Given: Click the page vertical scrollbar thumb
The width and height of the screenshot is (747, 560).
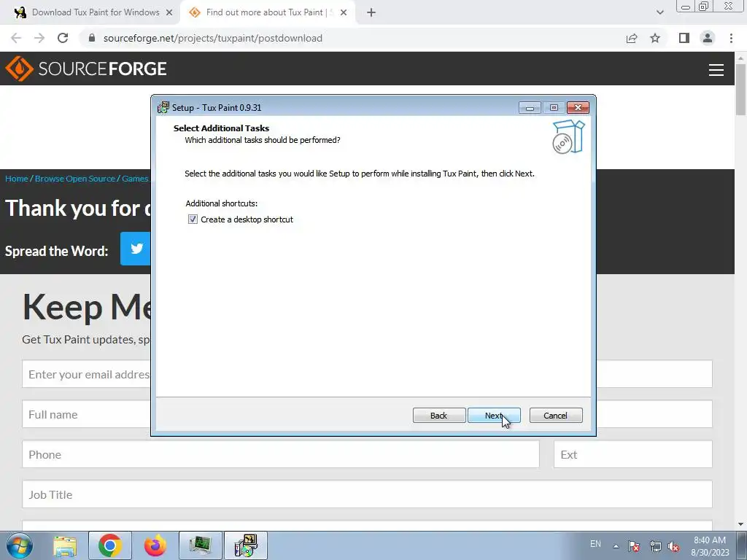Looking at the screenshot, I should [740, 89].
